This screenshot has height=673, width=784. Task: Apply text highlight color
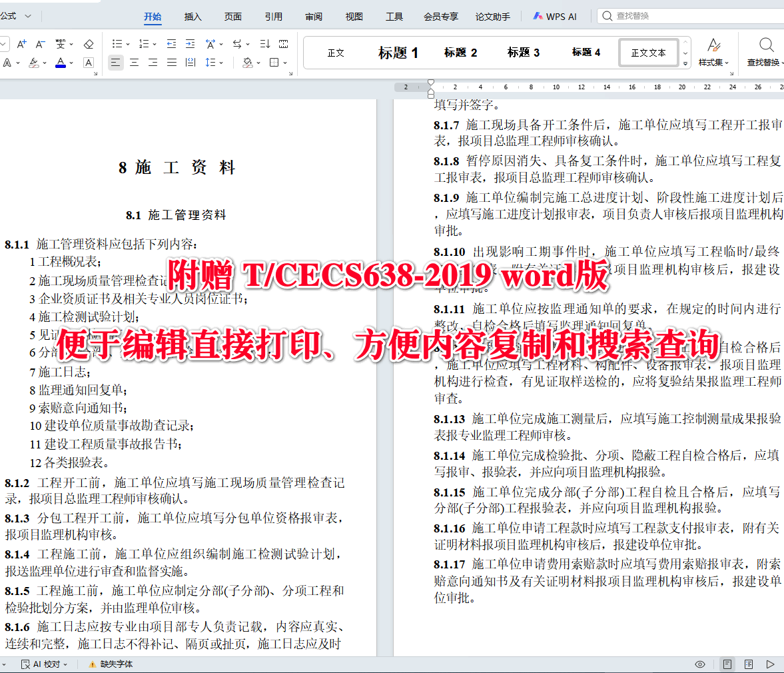33,63
